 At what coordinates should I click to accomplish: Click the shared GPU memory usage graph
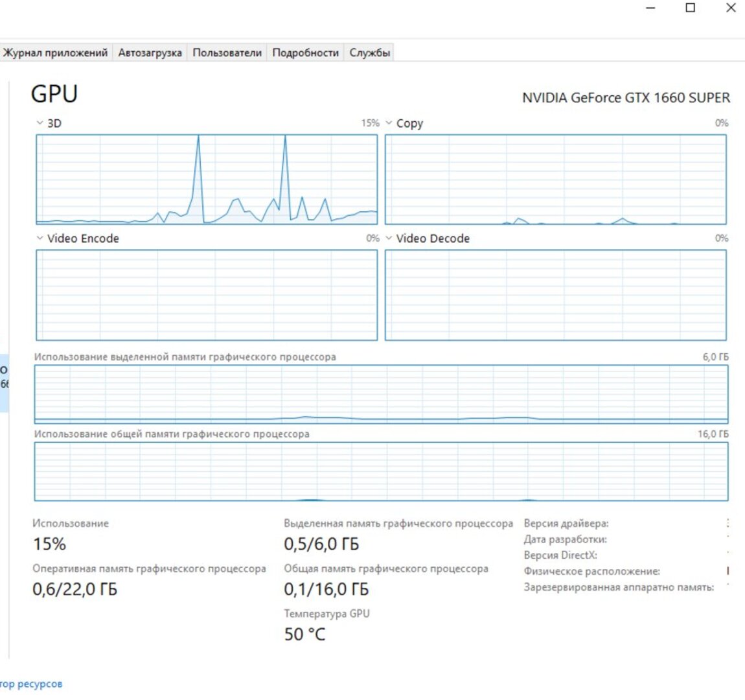click(x=381, y=471)
